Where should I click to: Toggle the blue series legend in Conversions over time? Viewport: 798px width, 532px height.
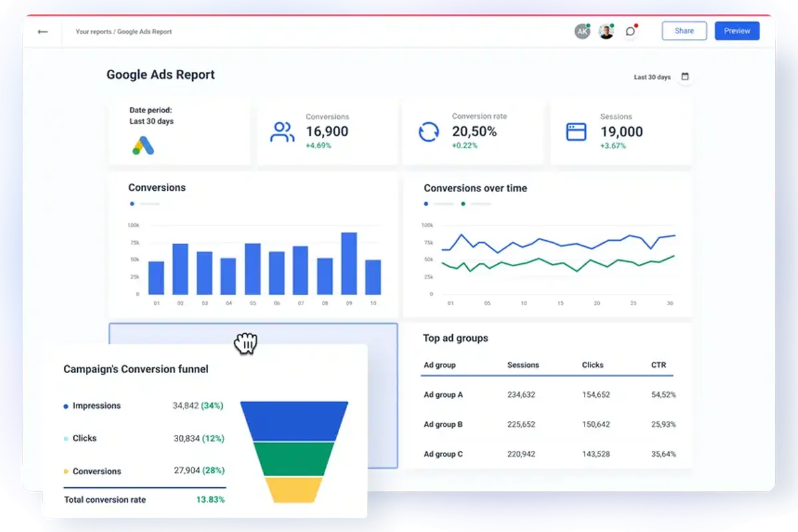click(x=426, y=205)
